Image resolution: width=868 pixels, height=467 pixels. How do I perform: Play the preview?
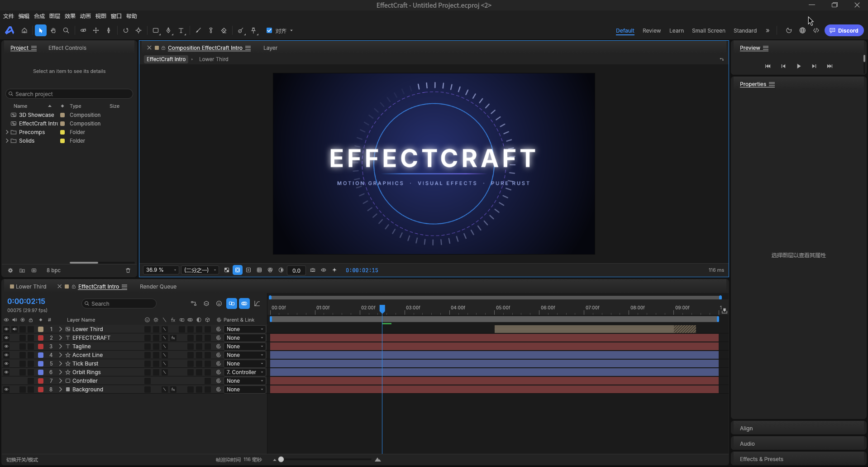coord(799,66)
